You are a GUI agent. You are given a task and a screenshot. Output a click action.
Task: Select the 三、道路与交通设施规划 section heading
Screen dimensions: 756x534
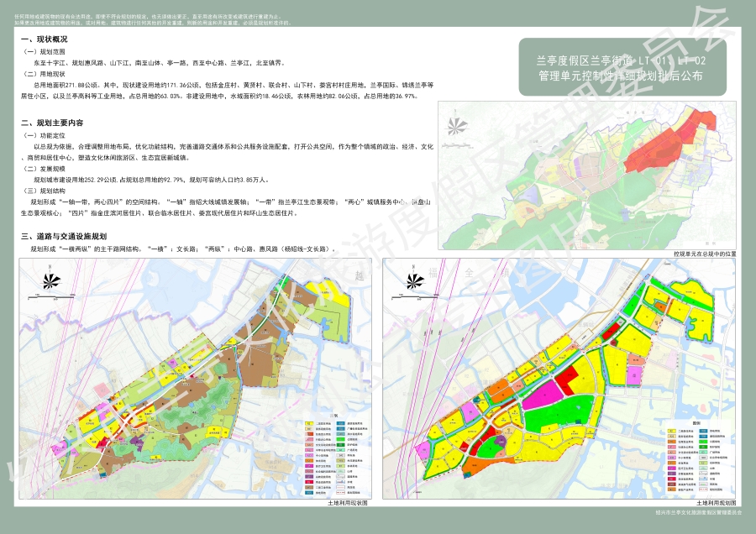tap(65, 237)
